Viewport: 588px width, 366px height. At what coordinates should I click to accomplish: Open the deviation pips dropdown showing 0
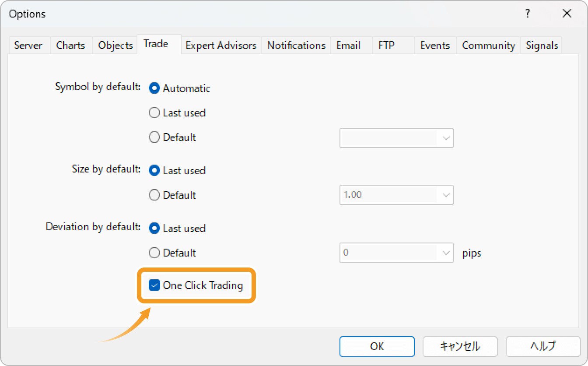point(446,253)
